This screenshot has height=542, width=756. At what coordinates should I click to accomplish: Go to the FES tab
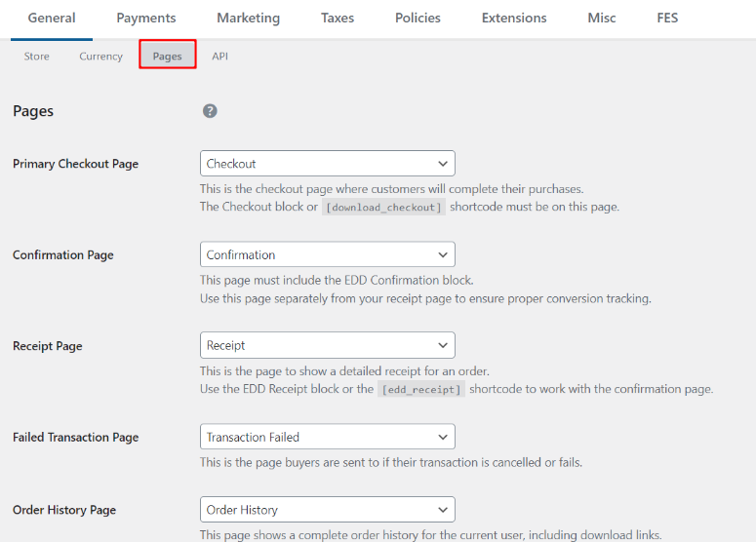pyautogui.click(x=667, y=19)
